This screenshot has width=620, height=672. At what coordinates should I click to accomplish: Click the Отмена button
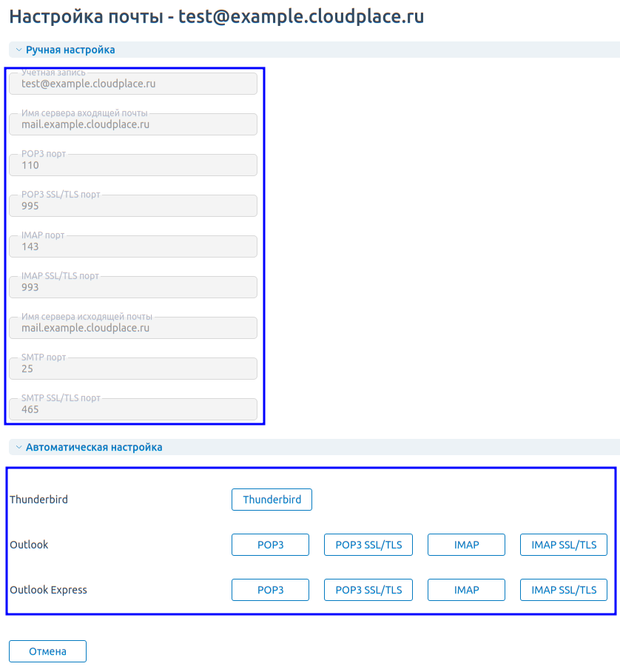pos(47,651)
